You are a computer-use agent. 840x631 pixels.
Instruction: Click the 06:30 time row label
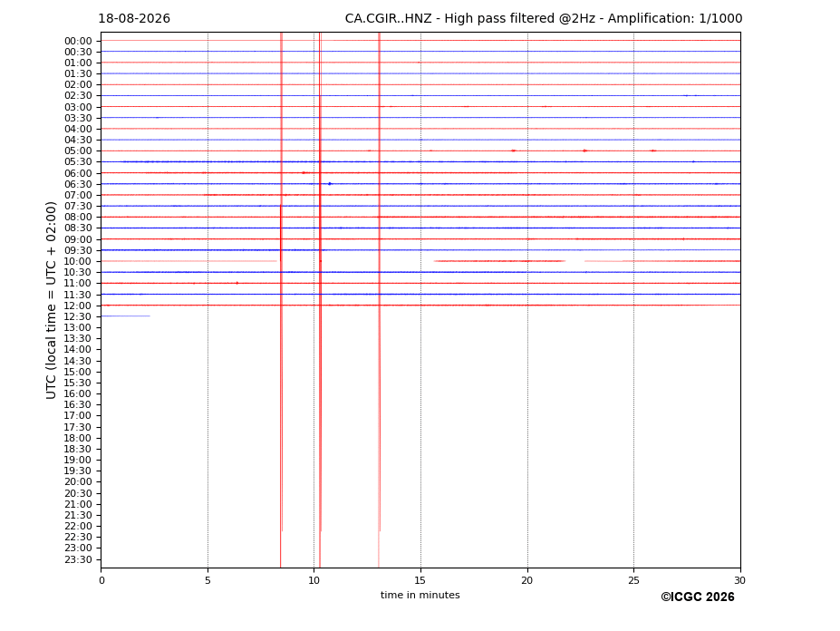tap(78, 184)
